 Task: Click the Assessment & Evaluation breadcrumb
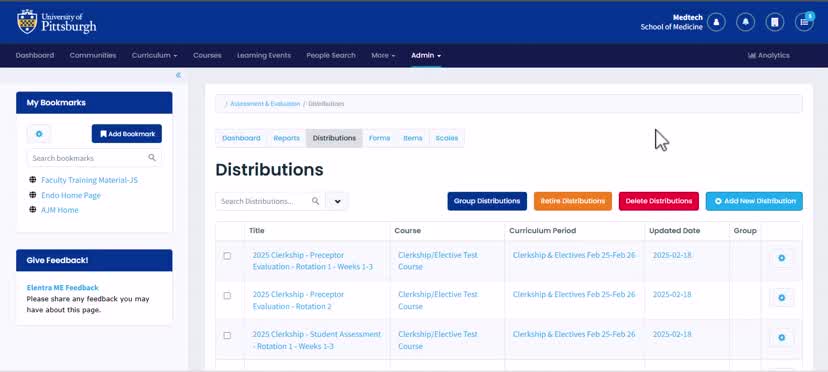coord(265,104)
